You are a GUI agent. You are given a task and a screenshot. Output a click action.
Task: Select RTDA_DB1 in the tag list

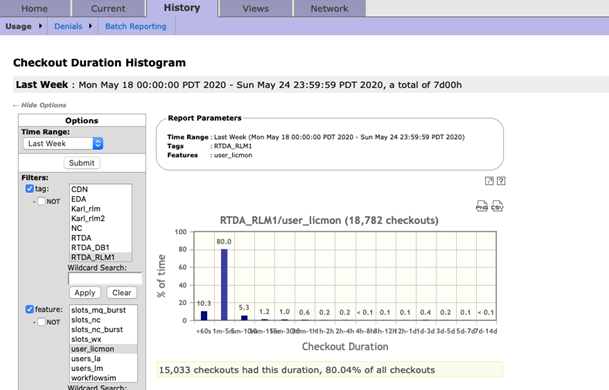click(100, 247)
